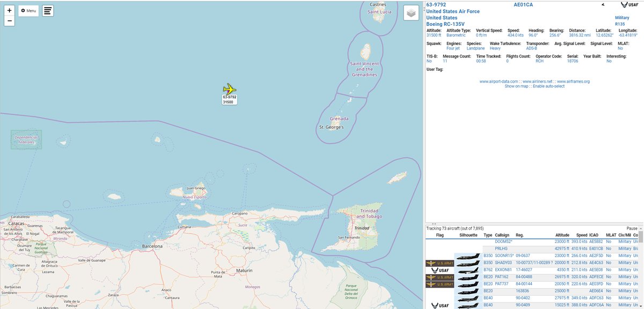The image size is (644, 309).
Task: Click the silhouette image in SOONR15 row
Action: pos(467,256)
